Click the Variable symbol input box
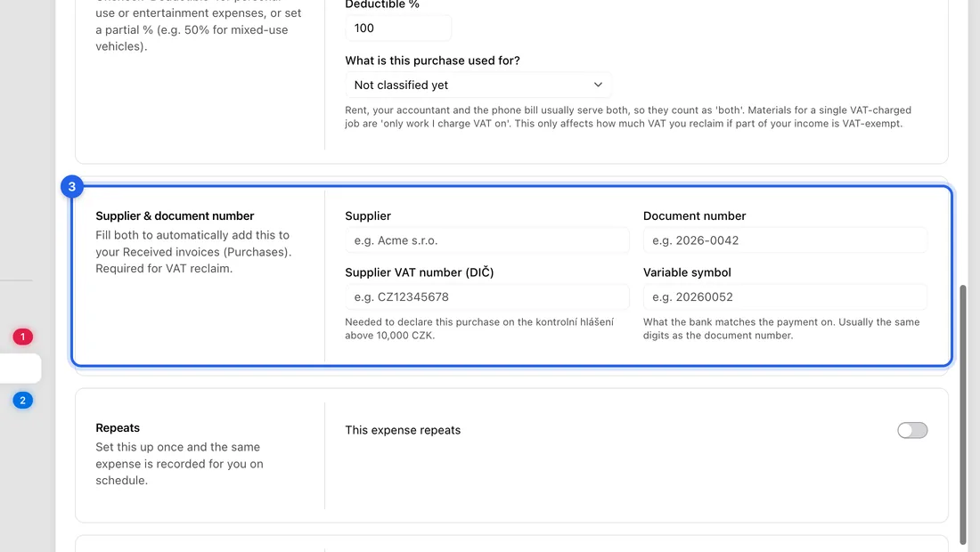The image size is (980, 552). click(785, 297)
